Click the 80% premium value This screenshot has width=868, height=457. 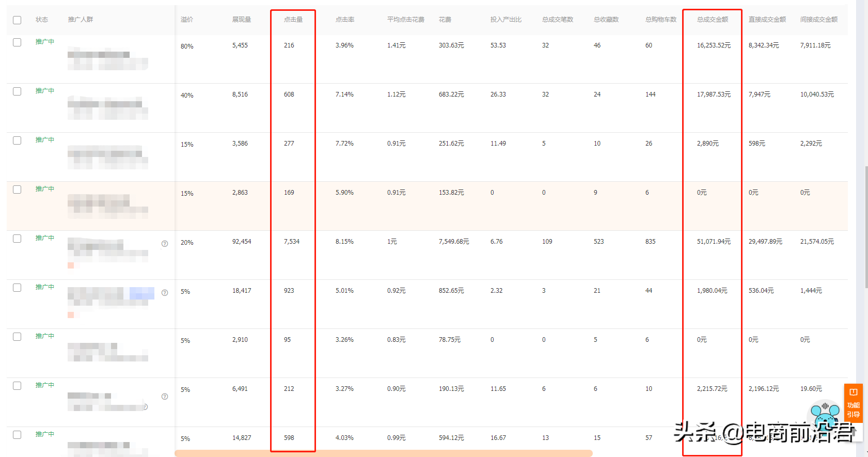click(x=187, y=46)
